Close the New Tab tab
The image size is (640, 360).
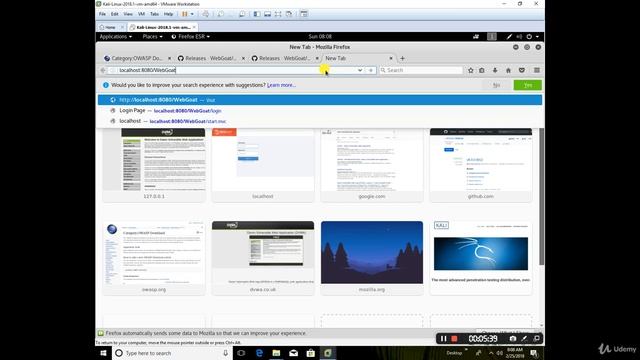click(x=391, y=58)
